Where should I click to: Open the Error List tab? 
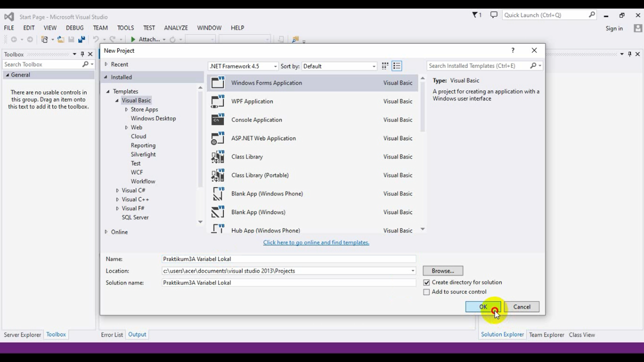(x=112, y=335)
